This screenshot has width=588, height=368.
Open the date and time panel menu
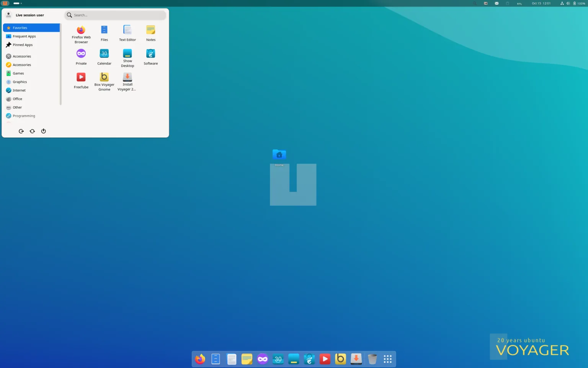coord(541,3)
